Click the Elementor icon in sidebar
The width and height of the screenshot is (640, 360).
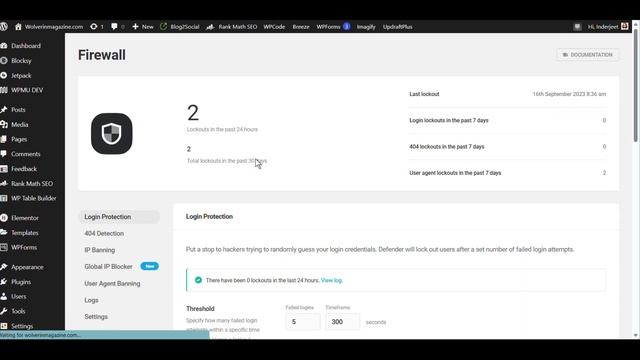tap(4, 218)
